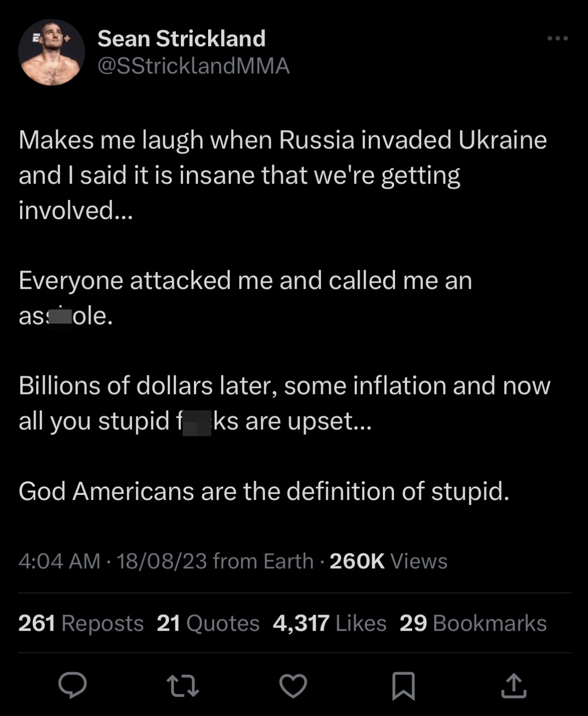Click the "God Americans" closing line
The width and height of the screenshot is (588, 716).
click(264, 491)
